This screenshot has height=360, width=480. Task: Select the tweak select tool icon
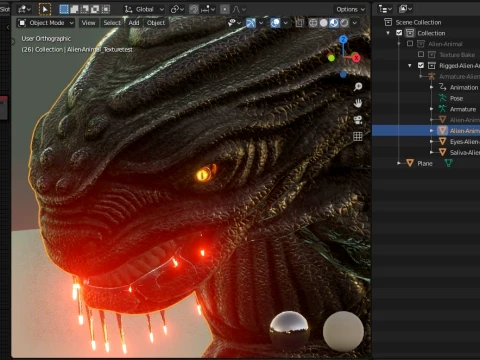[45, 9]
